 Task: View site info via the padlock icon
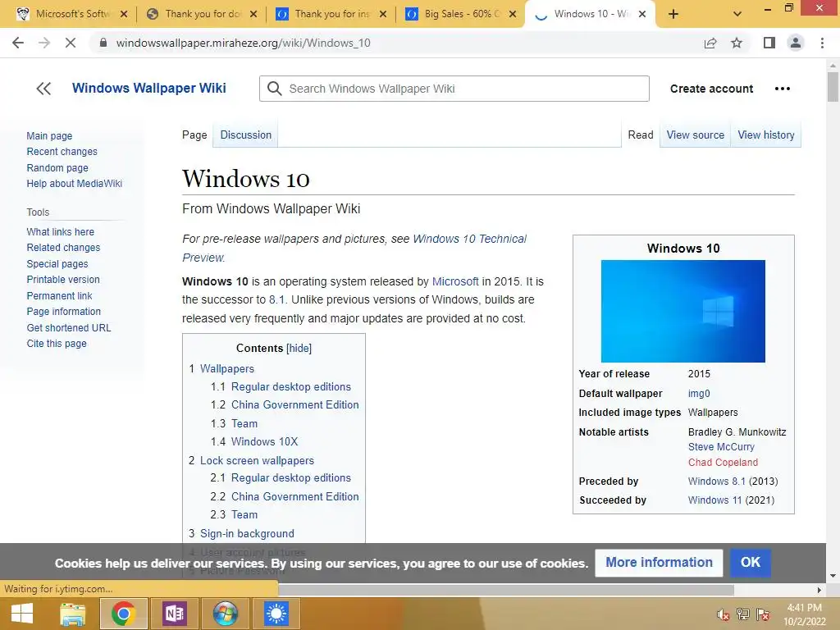[103, 43]
